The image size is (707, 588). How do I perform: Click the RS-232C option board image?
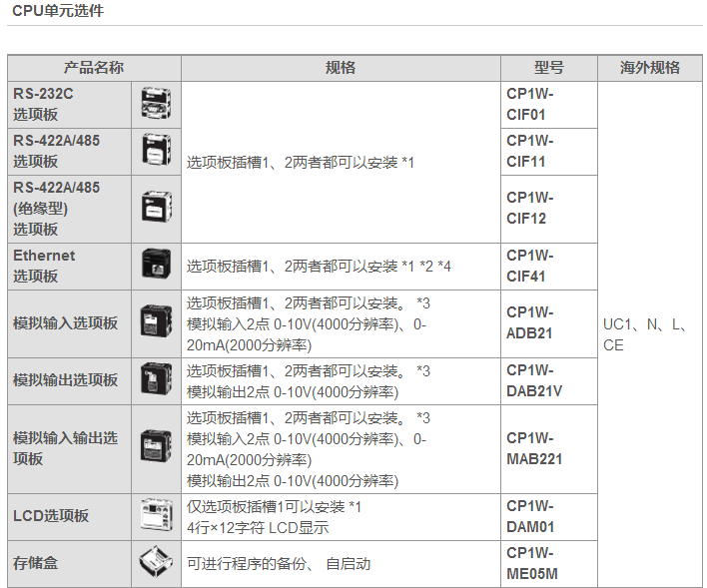[156, 104]
